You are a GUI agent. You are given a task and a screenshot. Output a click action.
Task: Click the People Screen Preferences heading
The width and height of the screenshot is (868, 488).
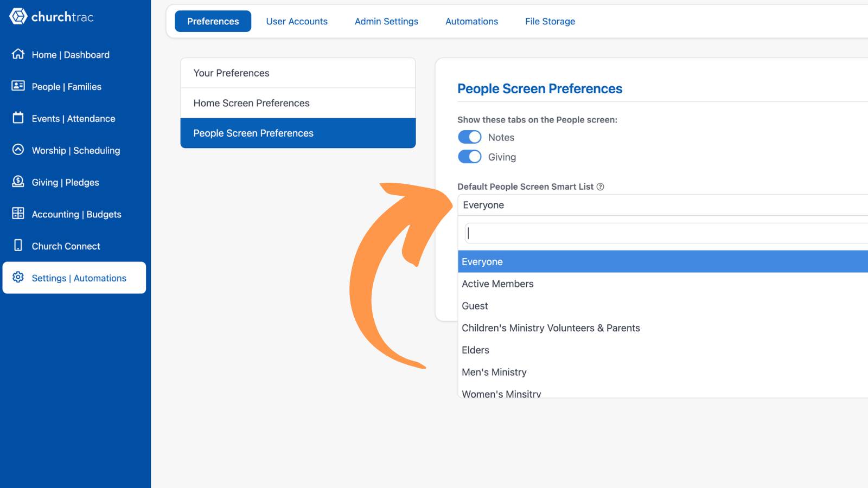tap(540, 88)
